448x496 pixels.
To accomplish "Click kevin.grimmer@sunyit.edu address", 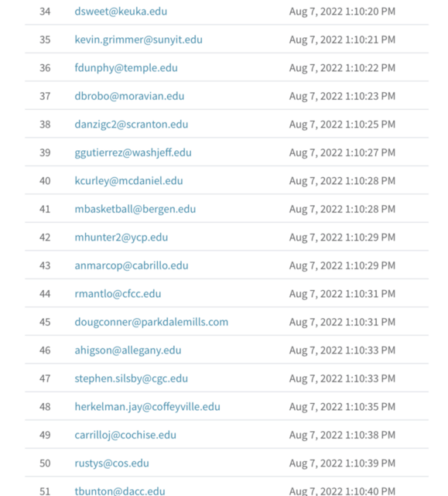I will click(139, 40).
